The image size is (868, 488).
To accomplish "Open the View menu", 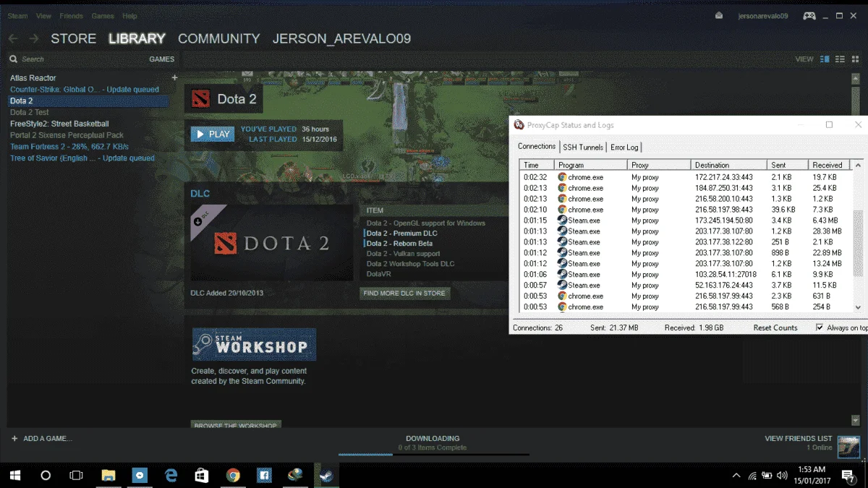I will 43,16.
